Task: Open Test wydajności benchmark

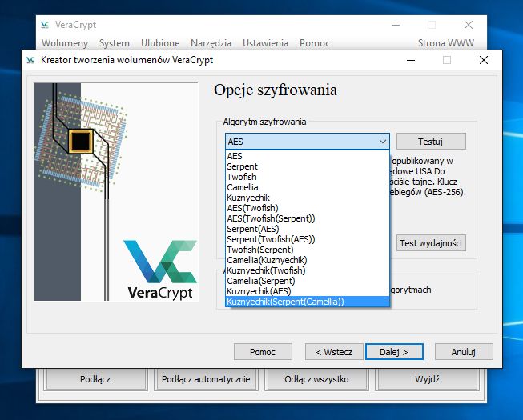Action: point(431,243)
